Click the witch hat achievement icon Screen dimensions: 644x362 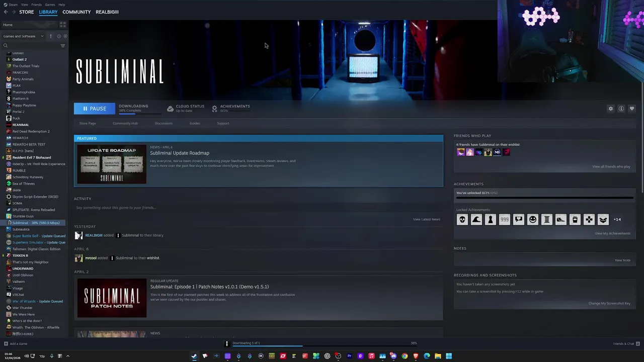pyautogui.click(x=476, y=219)
